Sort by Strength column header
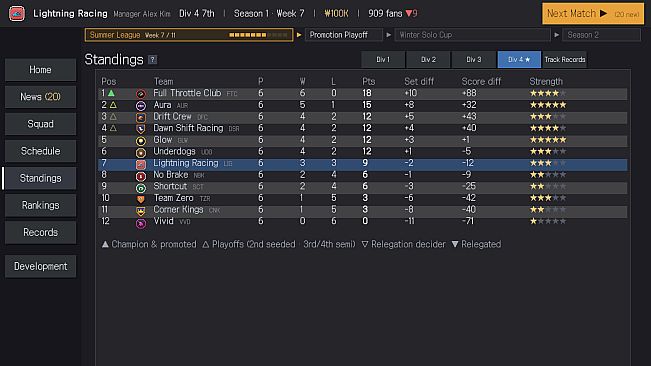The width and height of the screenshot is (651, 366). point(546,81)
